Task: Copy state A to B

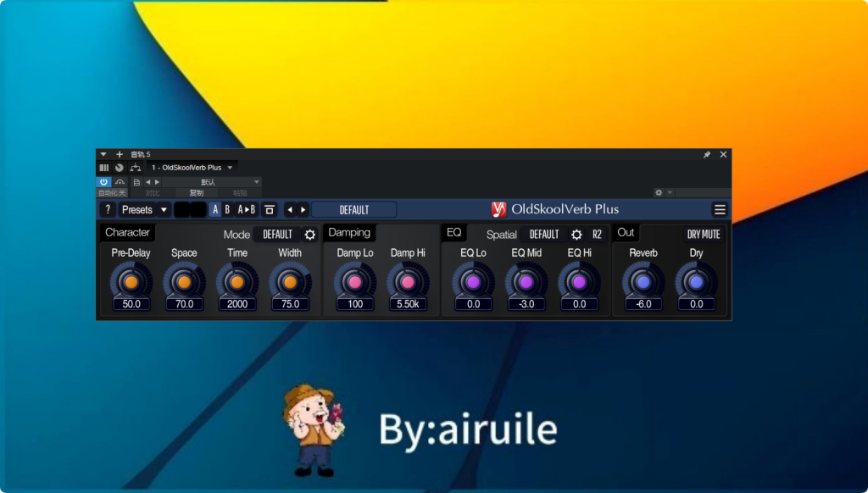Action: (x=247, y=210)
